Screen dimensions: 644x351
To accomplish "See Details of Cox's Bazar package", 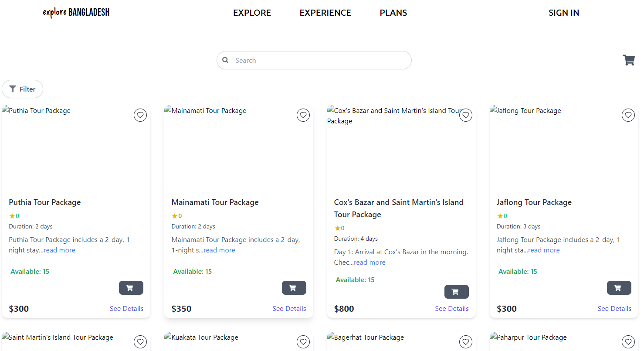I will [452, 308].
